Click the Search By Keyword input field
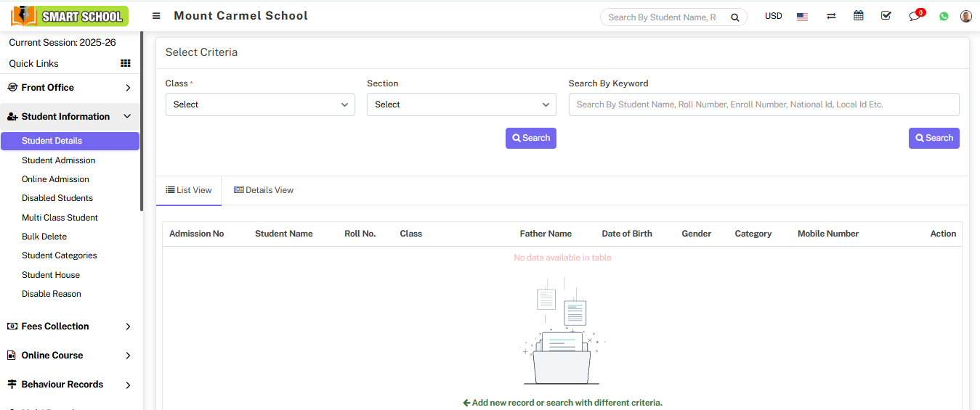980x410 pixels. click(x=764, y=104)
